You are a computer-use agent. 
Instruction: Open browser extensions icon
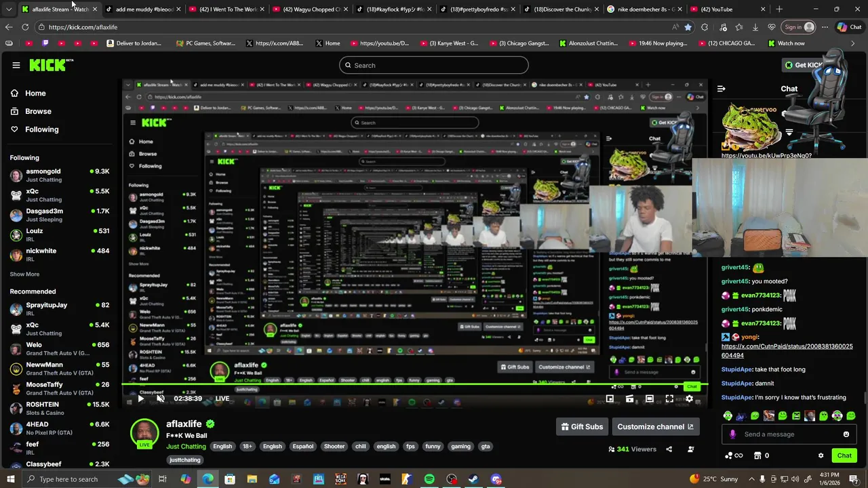[x=705, y=27]
